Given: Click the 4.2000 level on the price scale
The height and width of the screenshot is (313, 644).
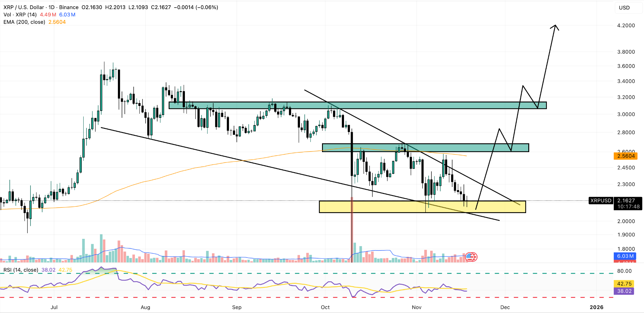Looking at the screenshot, I should coord(626,25).
